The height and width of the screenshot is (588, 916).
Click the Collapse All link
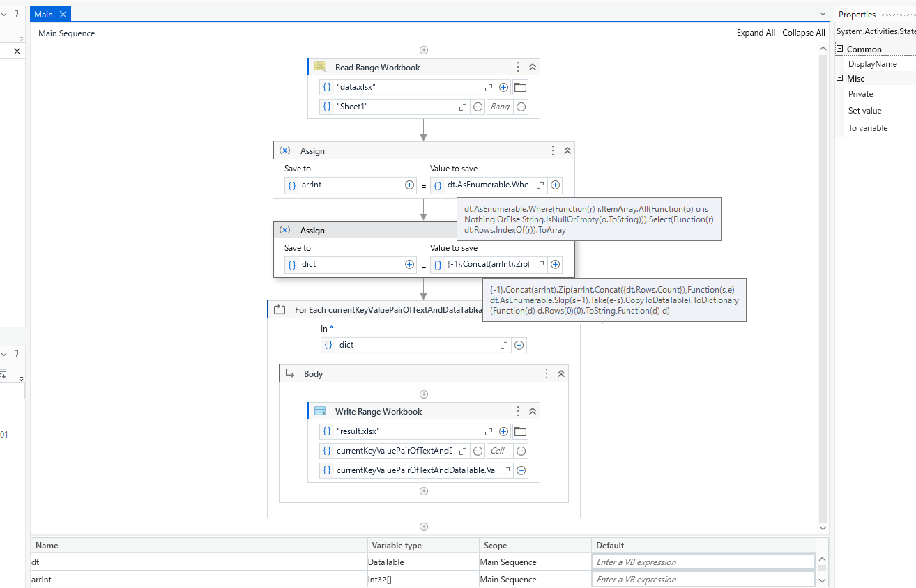pos(803,32)
